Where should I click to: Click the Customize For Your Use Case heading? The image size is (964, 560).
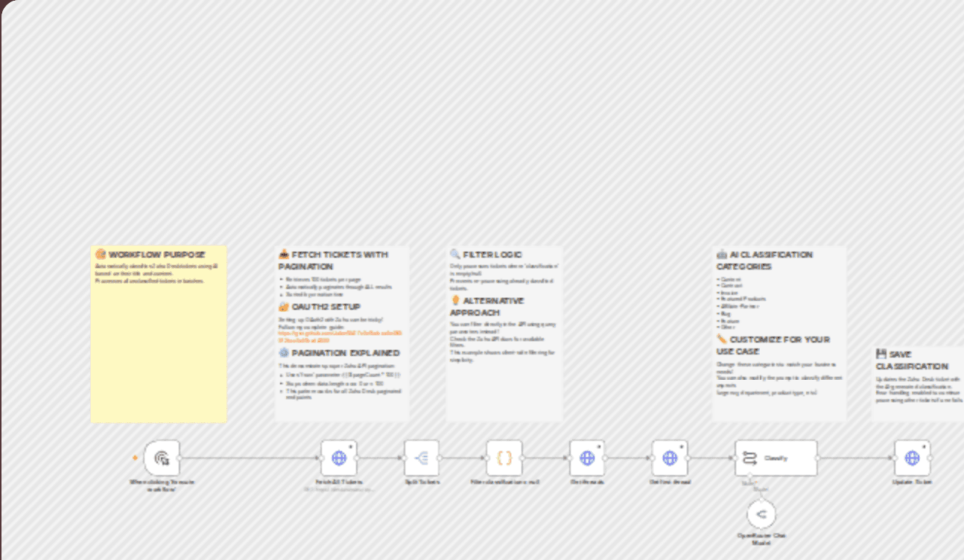pos(773,345)
